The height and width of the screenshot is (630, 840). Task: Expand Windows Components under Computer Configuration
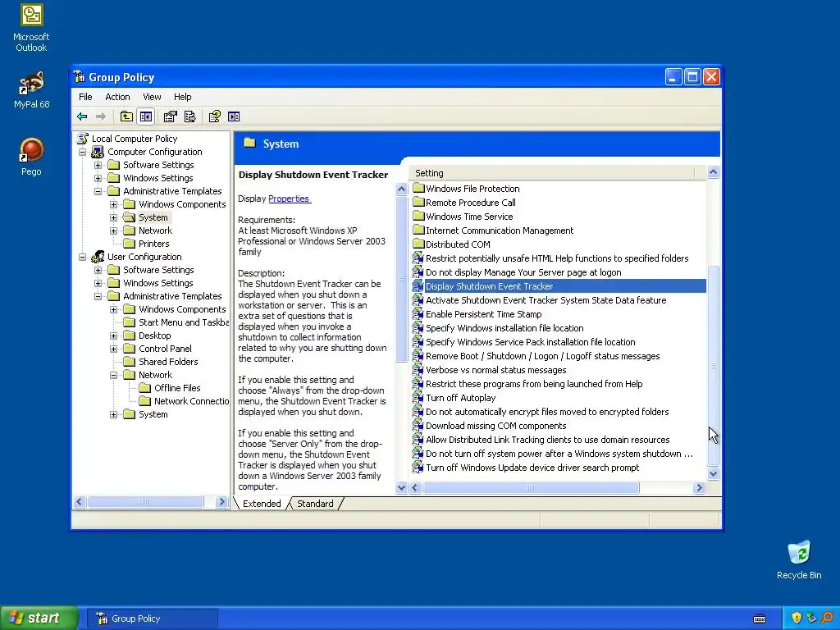[113, 204]
